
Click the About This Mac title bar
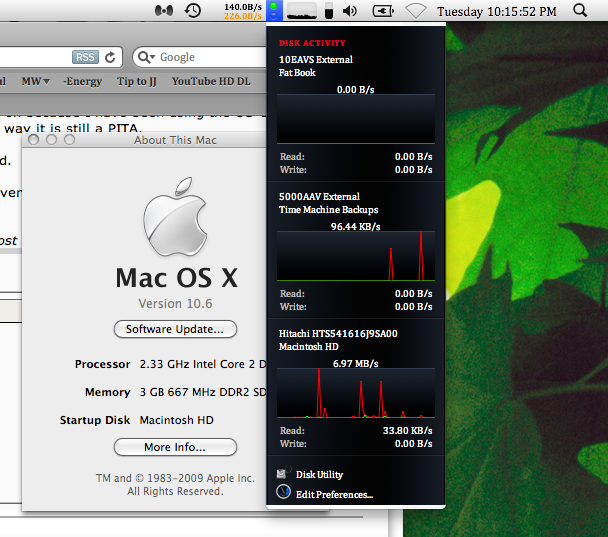tap(175, 140)
